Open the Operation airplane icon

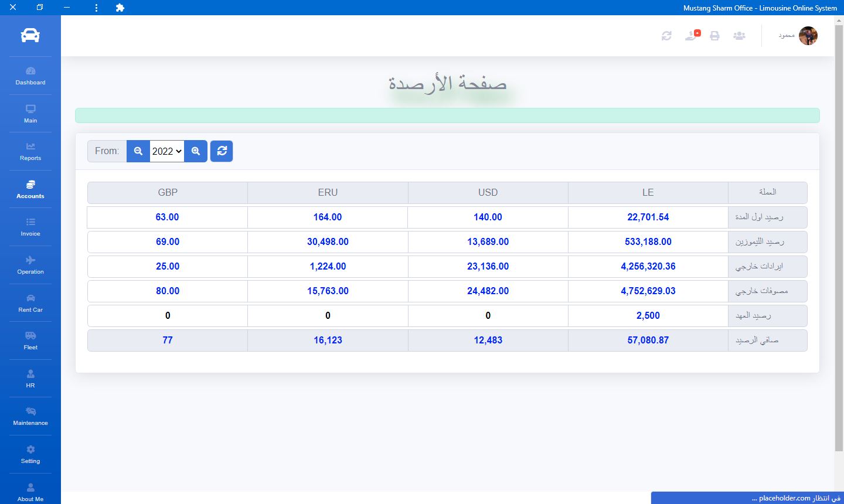[30, 260]
